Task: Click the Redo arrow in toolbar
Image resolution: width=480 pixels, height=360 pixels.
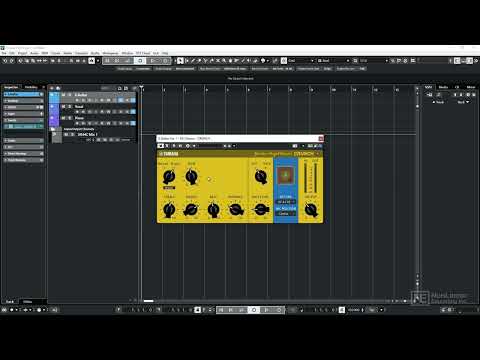Action: [12, 61]
